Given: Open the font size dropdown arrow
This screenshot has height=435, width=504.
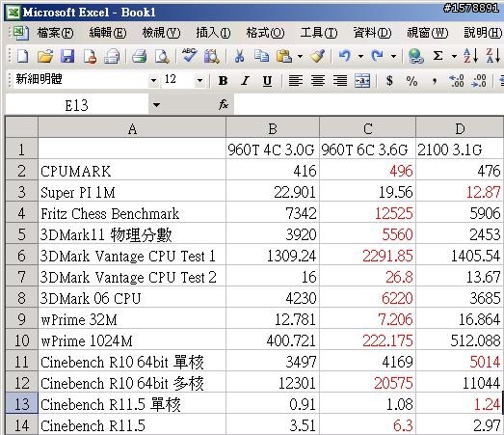Looking at the screenshot, I should coord(199,80).
